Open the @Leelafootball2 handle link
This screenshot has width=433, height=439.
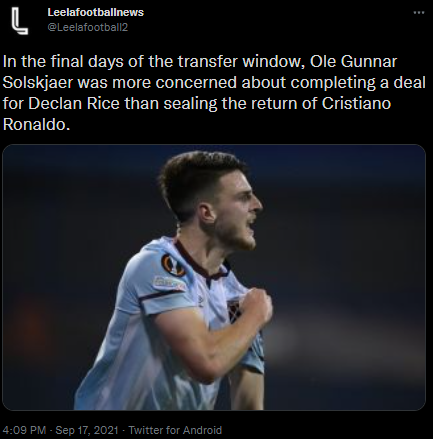pos(88,27)
